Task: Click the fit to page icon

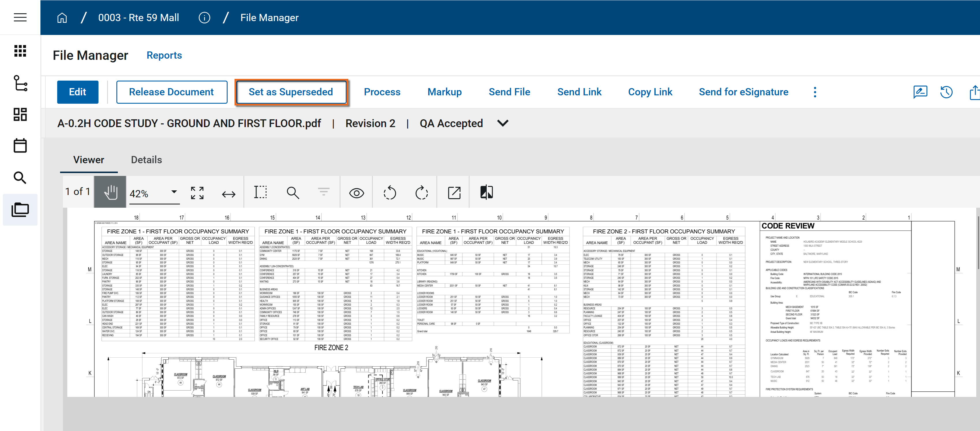Action: pos(197,193)
